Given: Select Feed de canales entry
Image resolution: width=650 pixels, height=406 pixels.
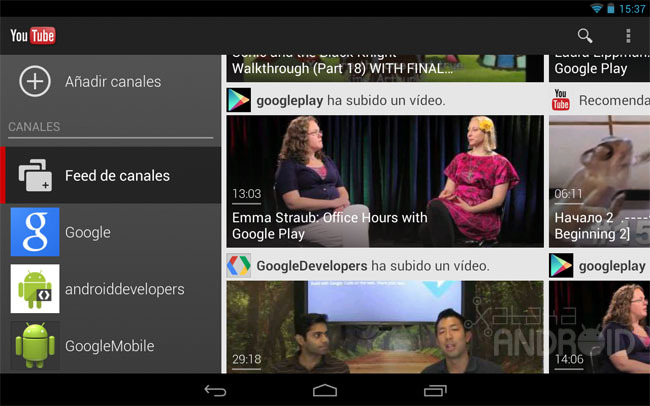Looking at the screenshot, I should [x=111, y=175].
